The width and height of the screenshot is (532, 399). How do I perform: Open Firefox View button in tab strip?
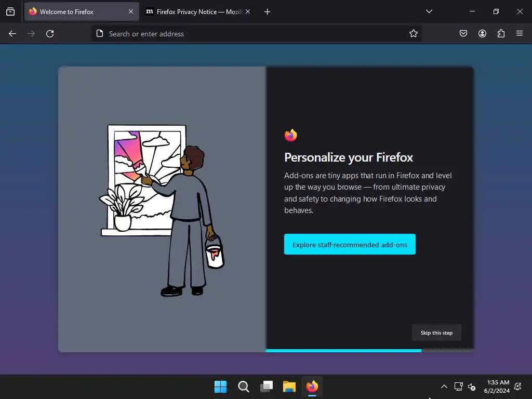pyautogui.click(x=10, y=11)
